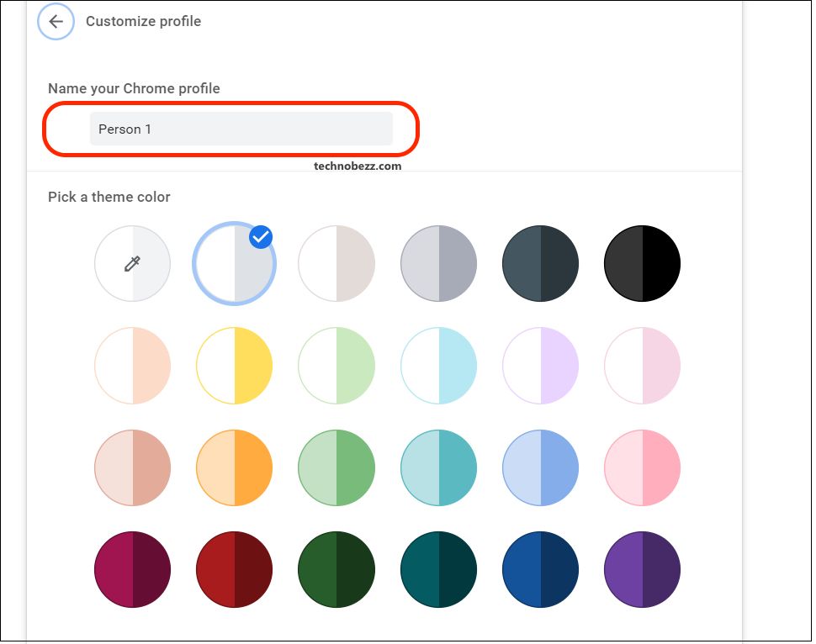Choose the pale peach theme swatch
The height and width of the screenshot is (644, 816).
click(x=133, y=365)
